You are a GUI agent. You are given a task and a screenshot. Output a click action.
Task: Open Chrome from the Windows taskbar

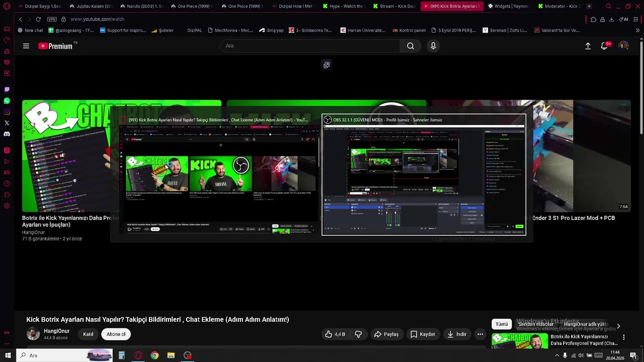pos(154,355)
